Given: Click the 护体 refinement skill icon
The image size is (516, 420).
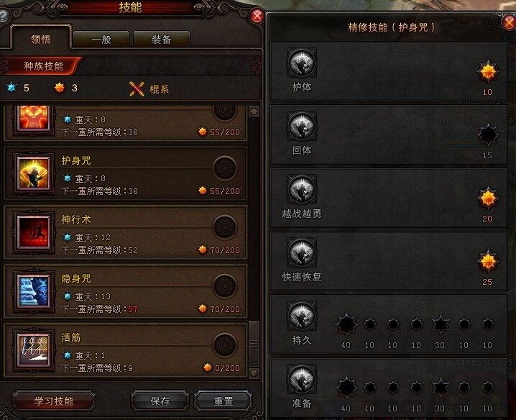Looking at the screenshot, I should pyautogui.click(x=302, y=63).
